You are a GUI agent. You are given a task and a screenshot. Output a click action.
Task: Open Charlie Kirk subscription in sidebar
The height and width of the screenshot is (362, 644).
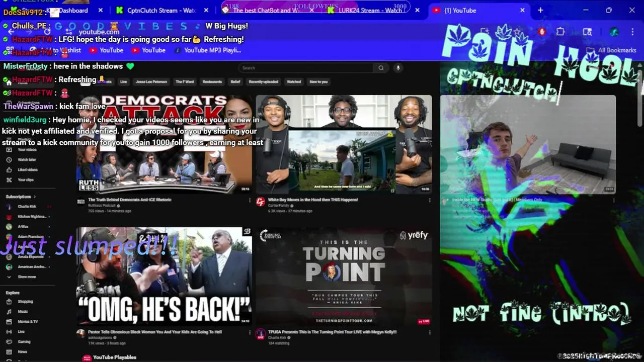(x=28, y=207)
